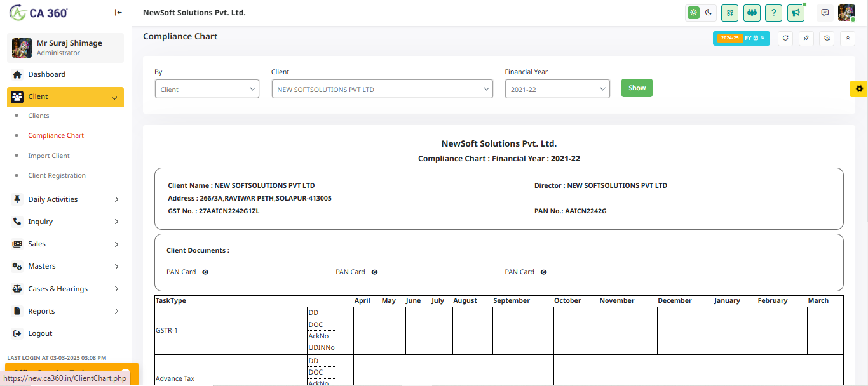
Task: Click the March column header
Action: click(818, 300)
